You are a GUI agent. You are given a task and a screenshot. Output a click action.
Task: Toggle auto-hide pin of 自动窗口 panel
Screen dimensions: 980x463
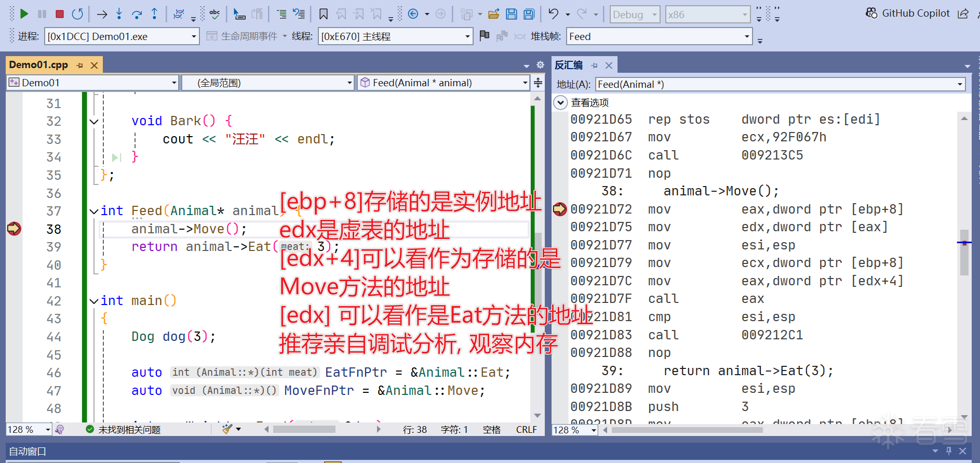949,451
